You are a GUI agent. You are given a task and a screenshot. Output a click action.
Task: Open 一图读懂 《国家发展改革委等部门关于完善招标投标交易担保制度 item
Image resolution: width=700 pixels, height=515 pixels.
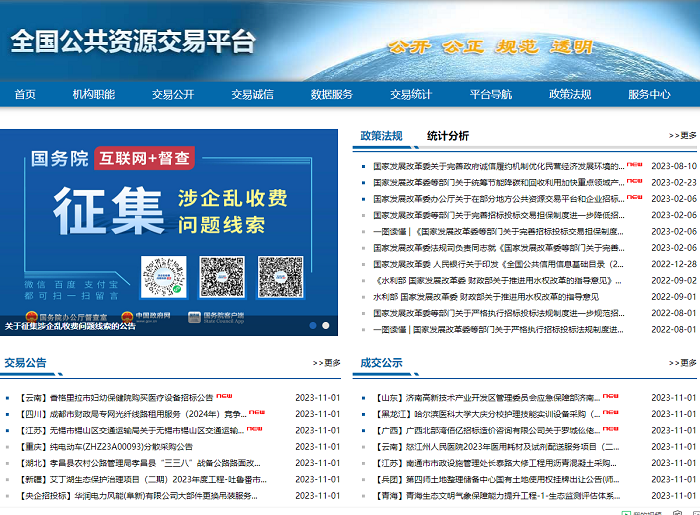tap(498, 232)
